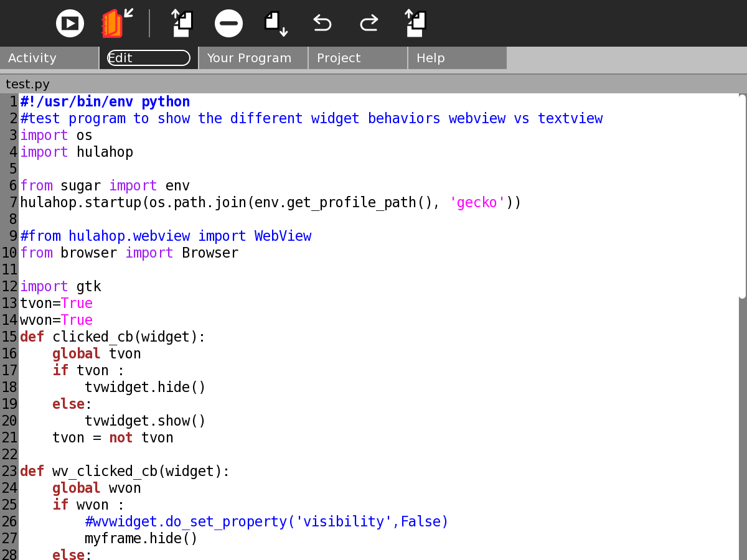Click the run program play icon
747x560 pixels.
click(70, 24)
